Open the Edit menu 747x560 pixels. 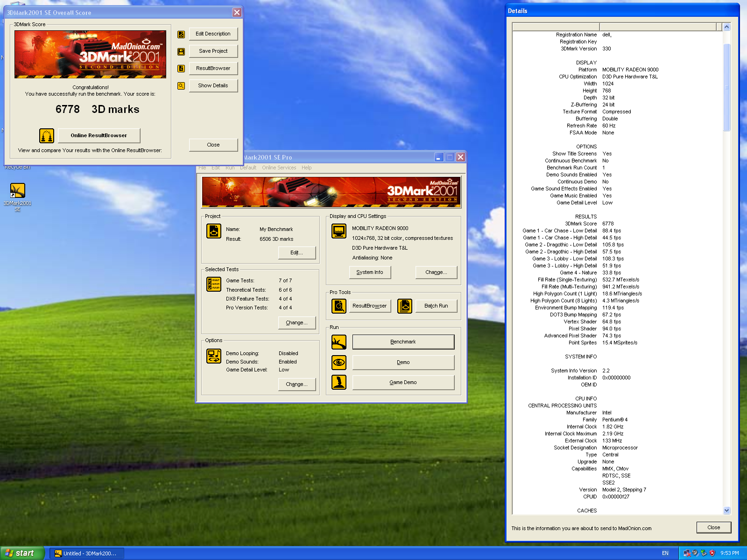(x=216, y=168)
